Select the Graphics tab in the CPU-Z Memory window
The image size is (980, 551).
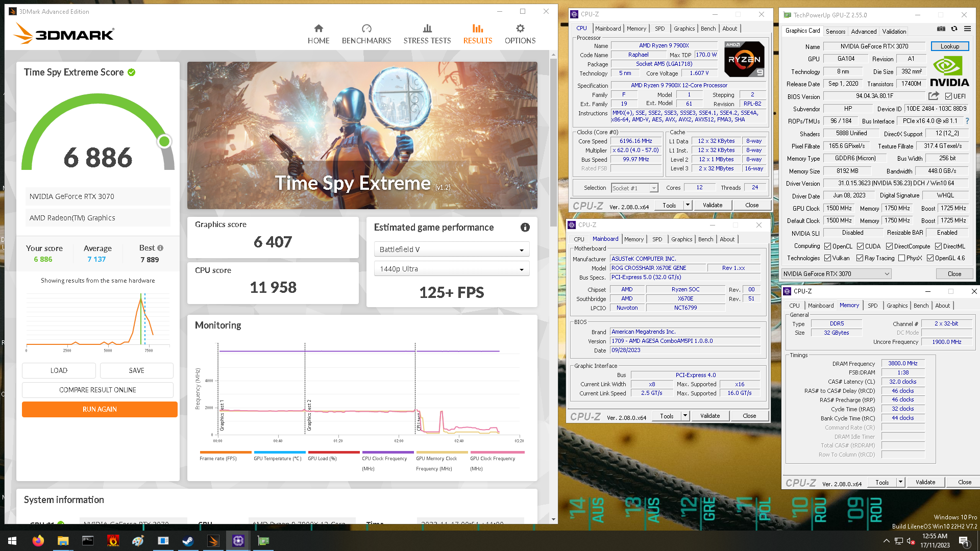897,306
